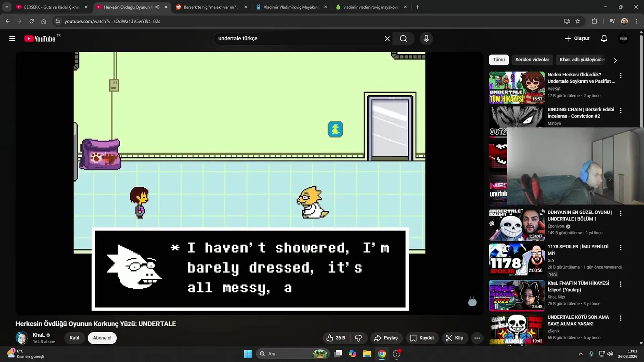
Task: Open options for 1178 SPOILER video
Action: [x=621, y=248]
